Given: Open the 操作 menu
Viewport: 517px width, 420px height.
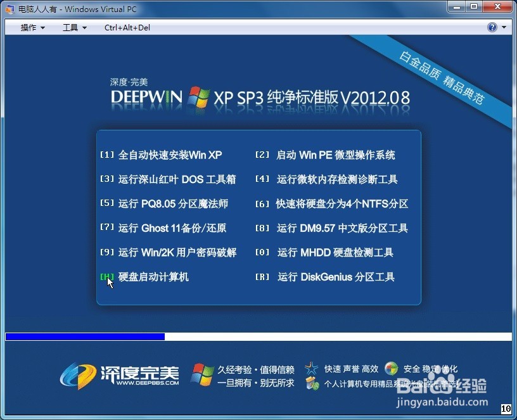Looking at the screenshot, I should 32,28.
